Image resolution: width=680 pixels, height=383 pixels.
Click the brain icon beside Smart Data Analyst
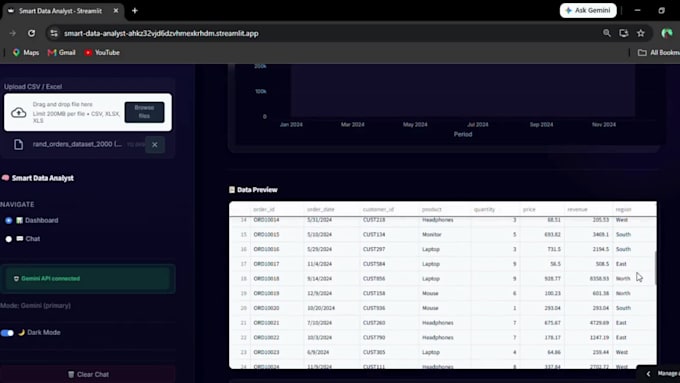tap(6, 178)
